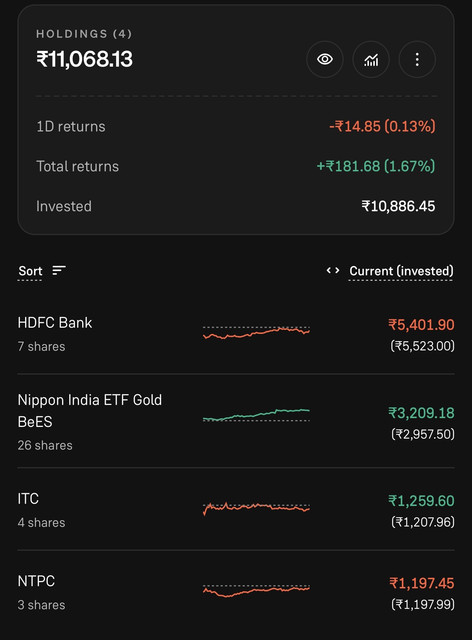
Task: Open the three-dot more options menu
Action: tap(417, 60)
